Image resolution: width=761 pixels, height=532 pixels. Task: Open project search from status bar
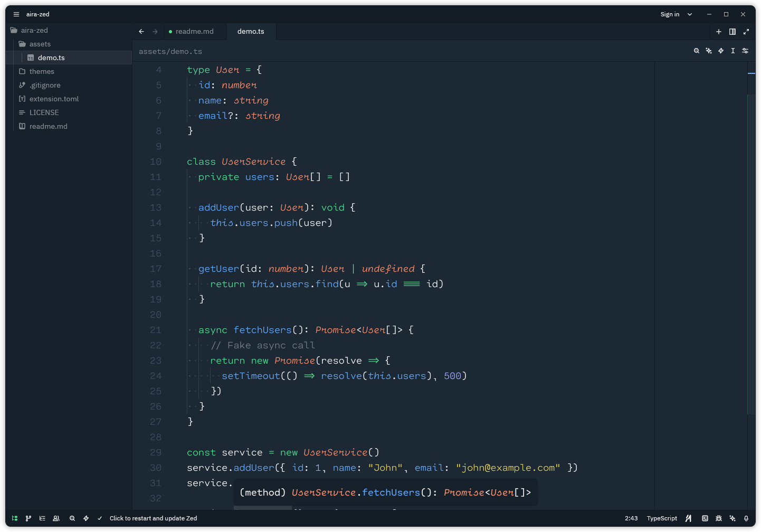point(72,518)
